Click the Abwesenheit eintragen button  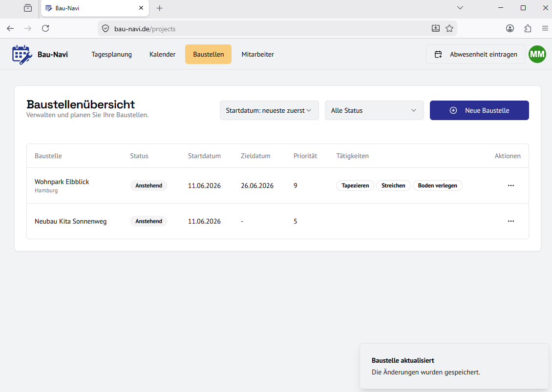point(476,54)
